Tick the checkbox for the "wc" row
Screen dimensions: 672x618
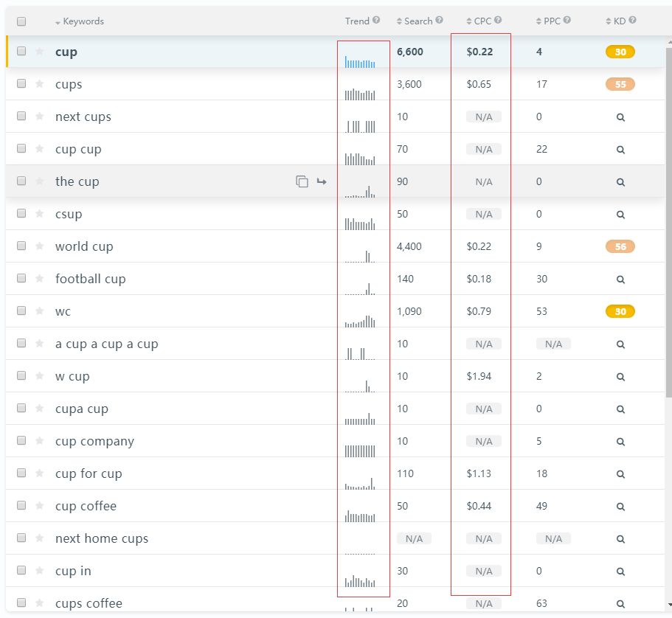coord(21,310)
